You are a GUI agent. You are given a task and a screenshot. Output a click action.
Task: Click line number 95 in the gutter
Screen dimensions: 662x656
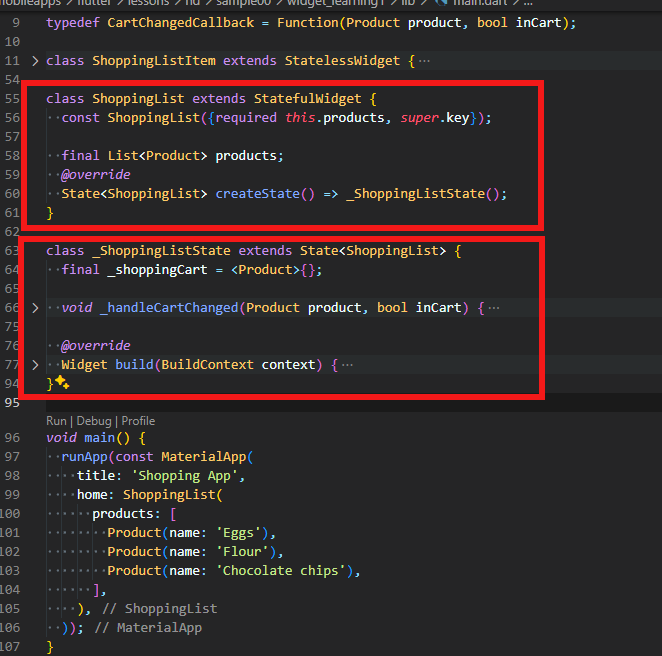(x=12, y=403)
